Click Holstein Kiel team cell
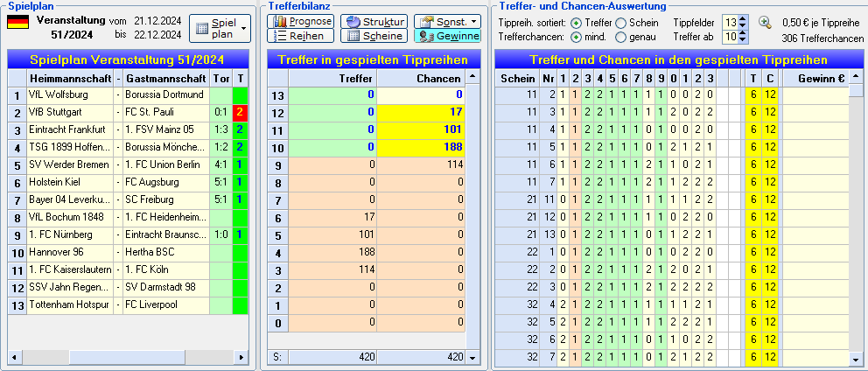 tap(70, 182)
